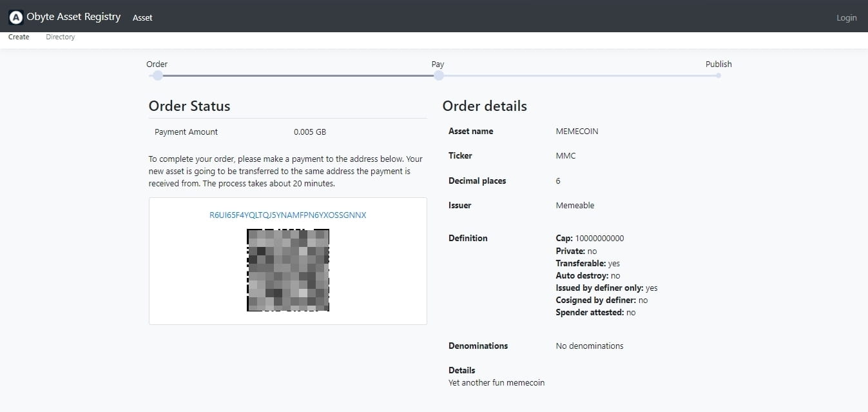Click the R6UI65F4YQLTQJ5YNAMFPN6YXOSSGNNX payment address
This screenshot has width=868, height=412.
click(287, 215)
